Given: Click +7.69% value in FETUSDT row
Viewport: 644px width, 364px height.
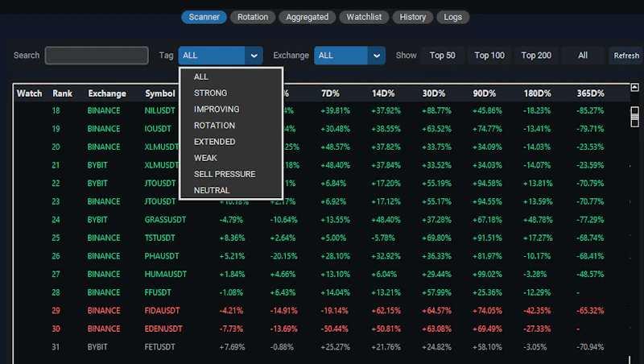Looking at the screenshot, I should pos(232,347).
